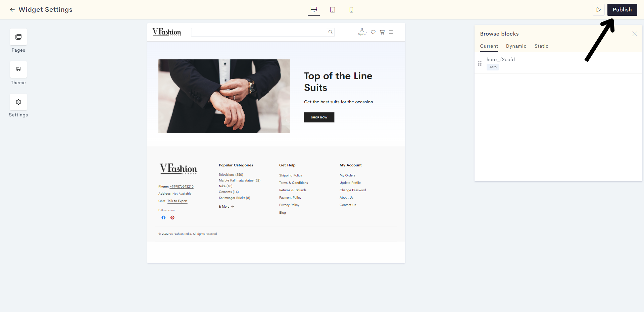
Task: Click the phone number +919876543210 link
Action: (182, 187)
